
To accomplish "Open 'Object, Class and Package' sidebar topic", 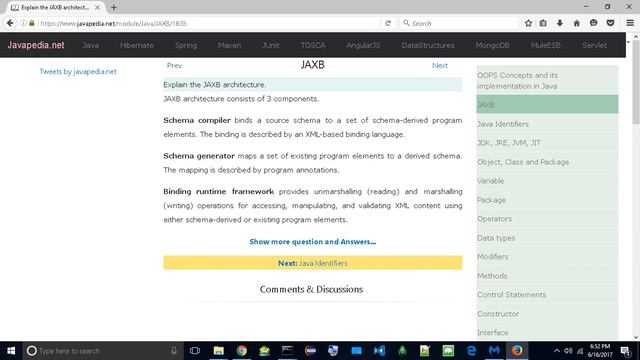I will click(x=547, y=162).
